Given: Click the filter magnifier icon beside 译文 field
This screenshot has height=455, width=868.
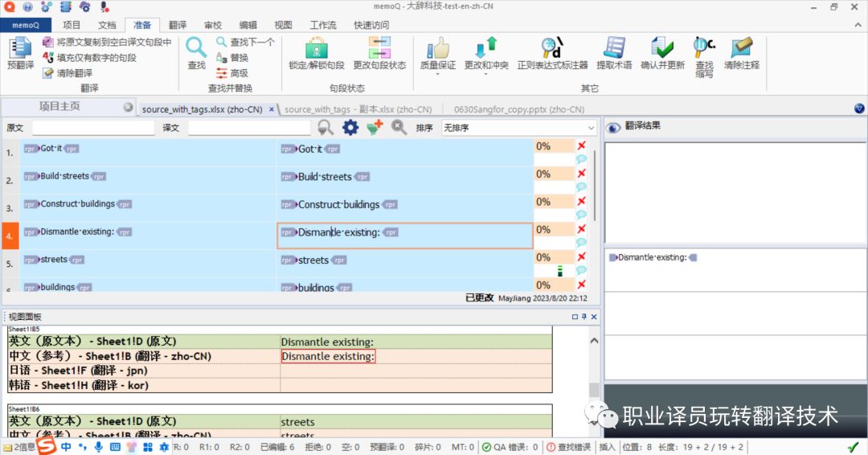Looking at the screenshot, I should (325, 128).
